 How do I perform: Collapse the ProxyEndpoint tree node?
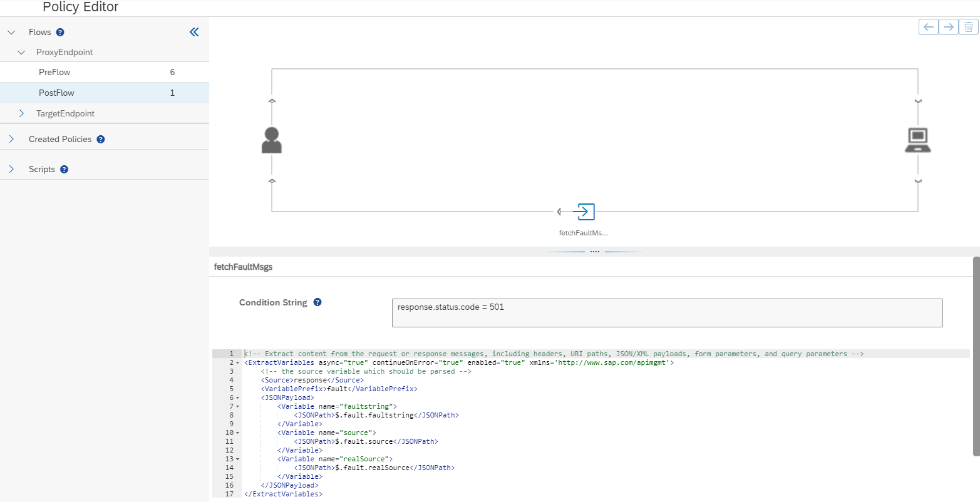[x=21, y=53]
